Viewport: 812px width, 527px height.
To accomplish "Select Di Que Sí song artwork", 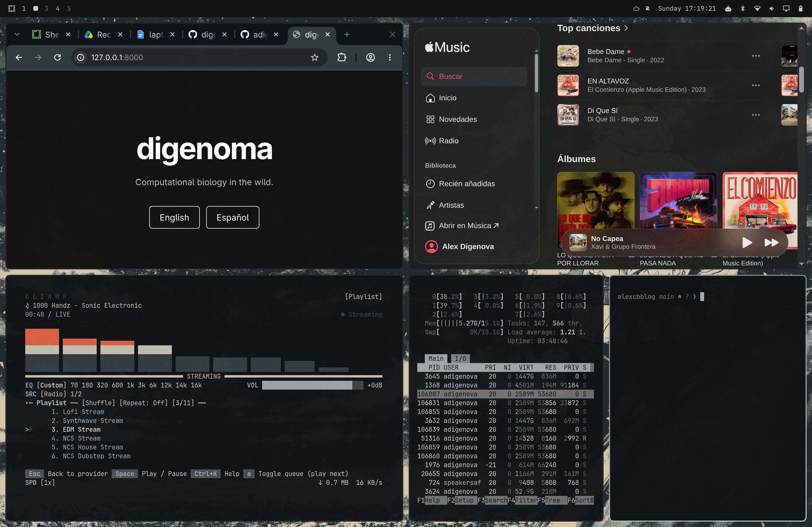I will pos(568,115).
